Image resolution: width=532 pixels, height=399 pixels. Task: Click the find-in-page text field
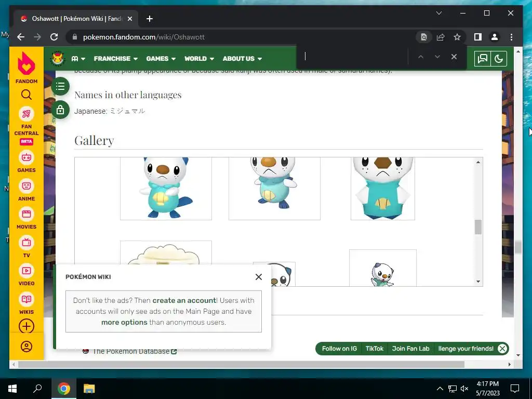[x=353, y=57]
